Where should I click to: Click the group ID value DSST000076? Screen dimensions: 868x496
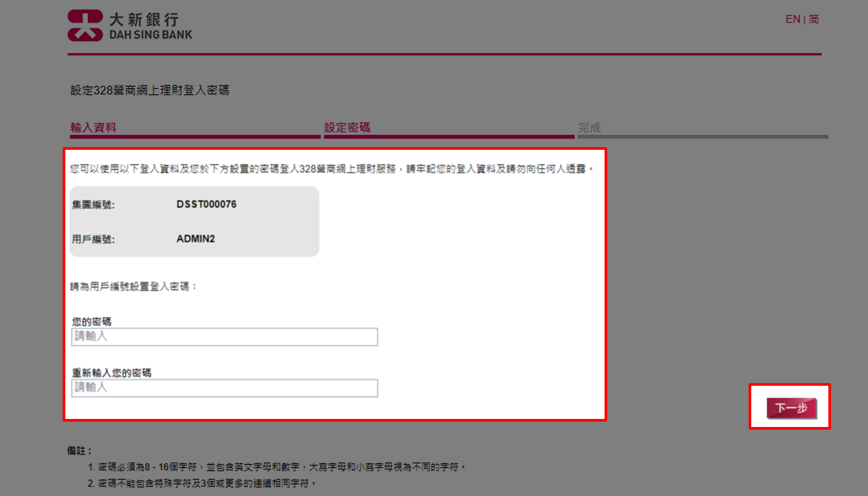coord(206,204)
